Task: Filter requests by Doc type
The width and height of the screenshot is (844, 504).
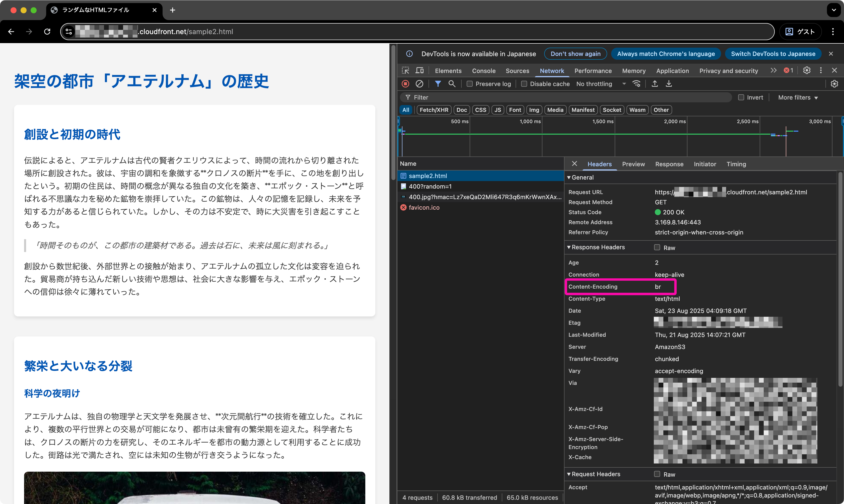Action: pos(461,110)
